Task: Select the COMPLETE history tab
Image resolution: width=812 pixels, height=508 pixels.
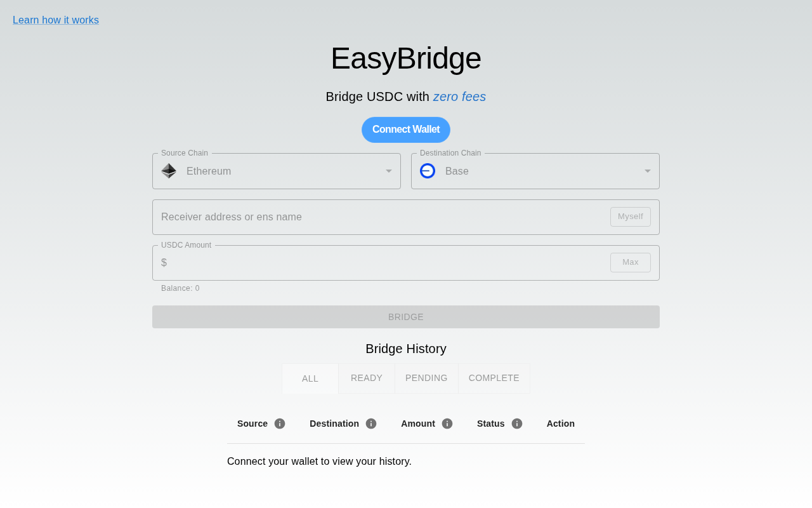Action: coord(494,378)
